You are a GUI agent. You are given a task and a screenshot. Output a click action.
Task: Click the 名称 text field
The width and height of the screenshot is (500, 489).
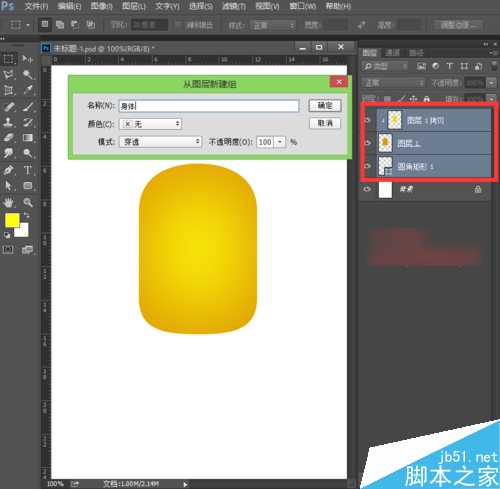209,106
